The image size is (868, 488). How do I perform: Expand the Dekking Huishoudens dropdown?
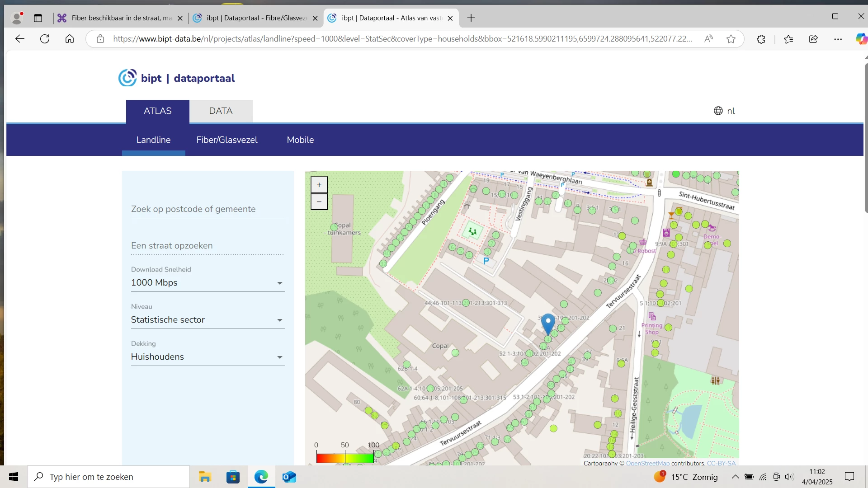point(208,357)
